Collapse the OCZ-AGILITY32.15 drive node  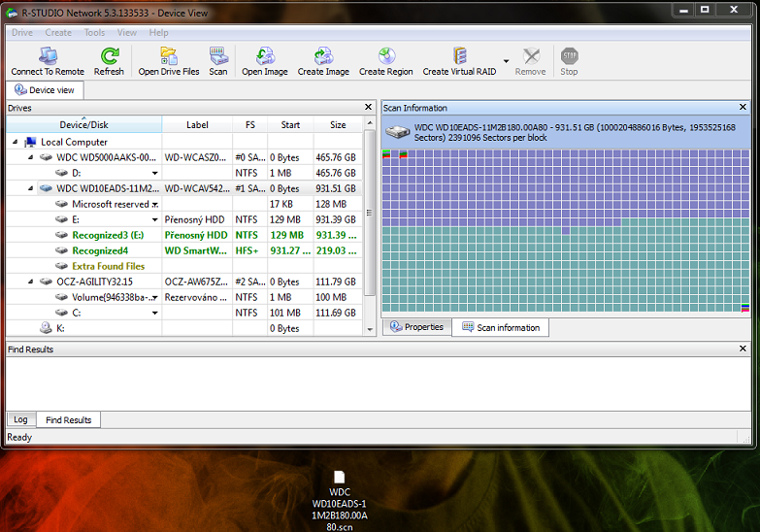(30, 282)
